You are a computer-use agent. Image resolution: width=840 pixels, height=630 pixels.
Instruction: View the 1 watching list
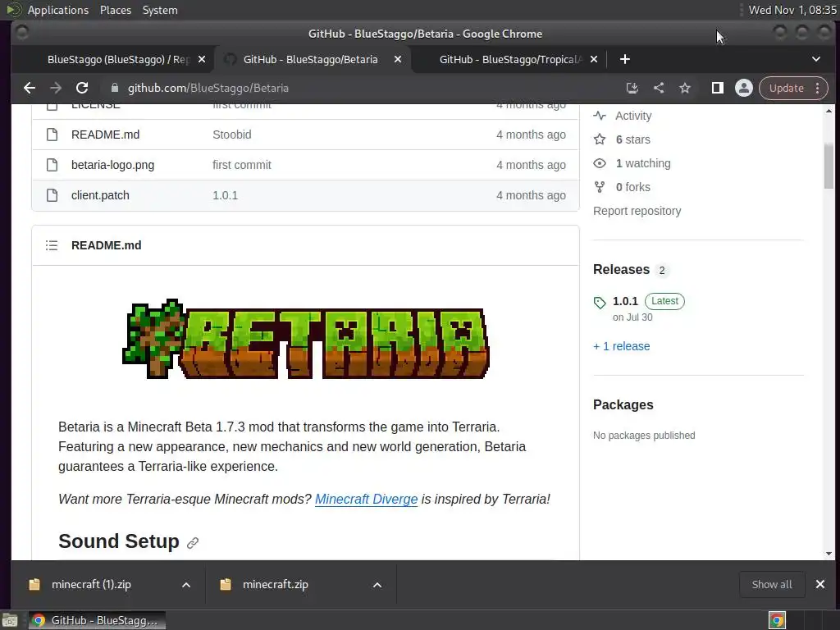pos(643,163)
